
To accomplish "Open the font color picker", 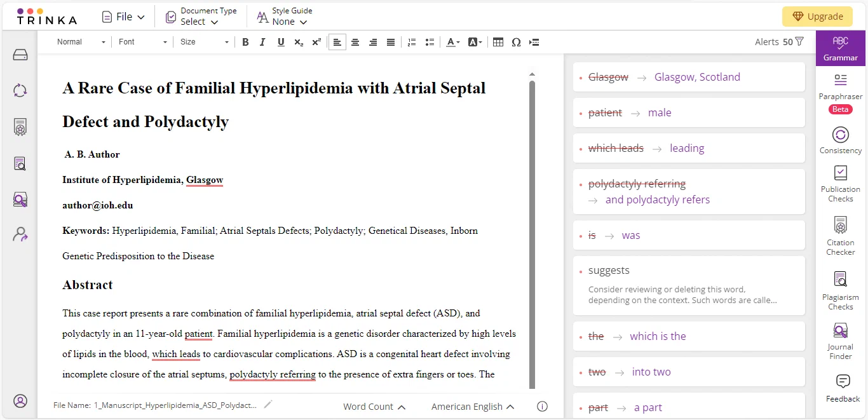I will pyautogui.click(x=452, y=43).
